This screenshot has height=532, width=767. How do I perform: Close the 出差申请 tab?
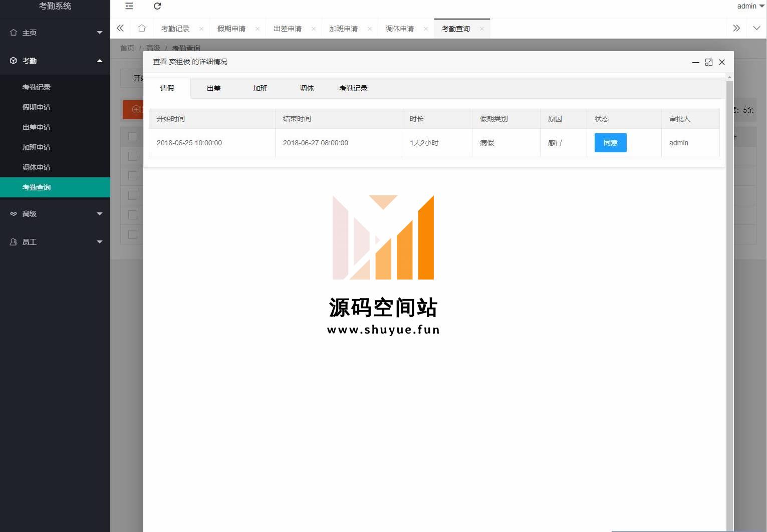pyautogui.click(x=314, y=29)
